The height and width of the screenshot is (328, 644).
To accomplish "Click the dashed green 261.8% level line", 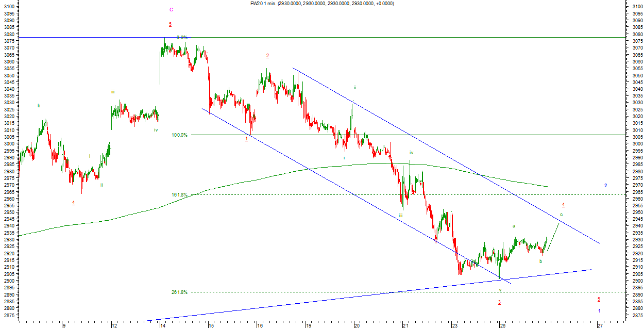I will pos(407,292).
